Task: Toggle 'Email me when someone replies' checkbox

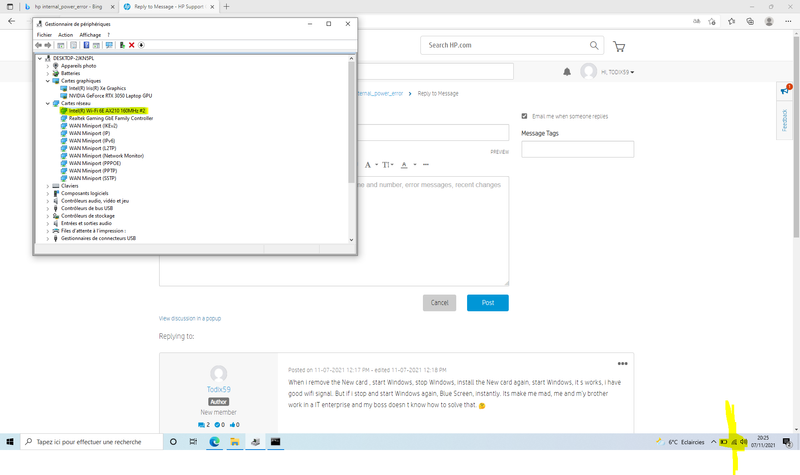Action: point(524,116)
